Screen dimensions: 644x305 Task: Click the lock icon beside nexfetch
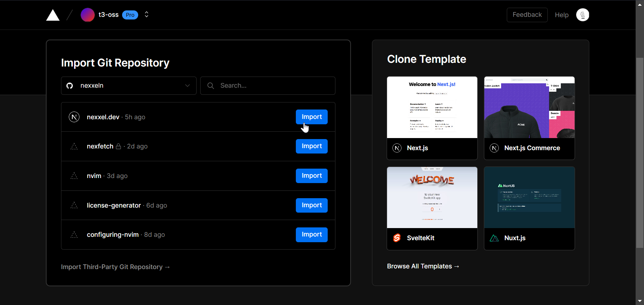(118, 146)
